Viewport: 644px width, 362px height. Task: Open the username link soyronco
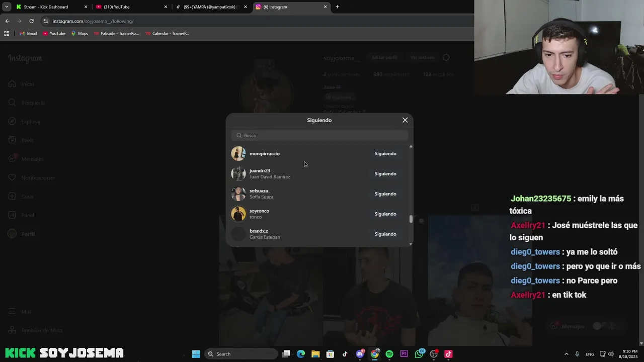click(259, 211)
